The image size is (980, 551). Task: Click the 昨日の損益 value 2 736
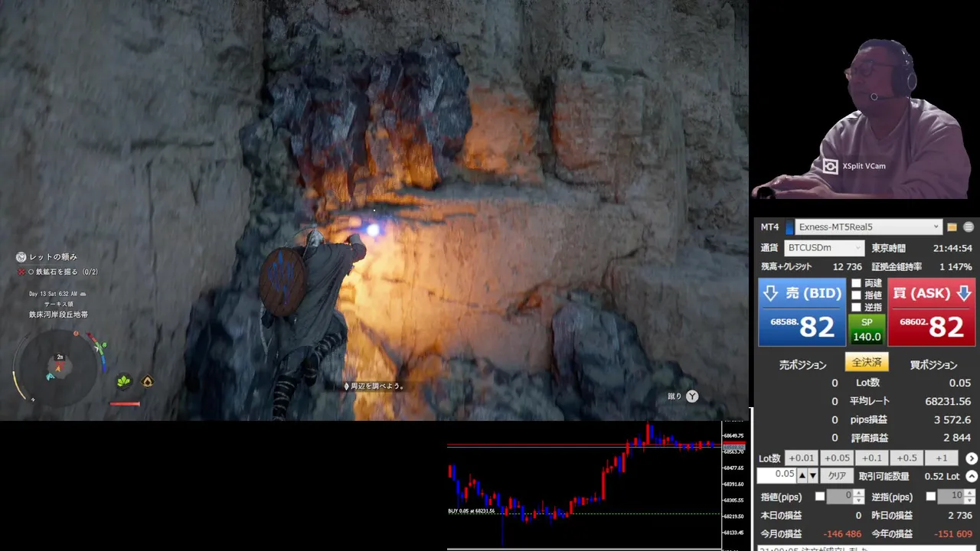pyautogui.click(x=959, y=516)
